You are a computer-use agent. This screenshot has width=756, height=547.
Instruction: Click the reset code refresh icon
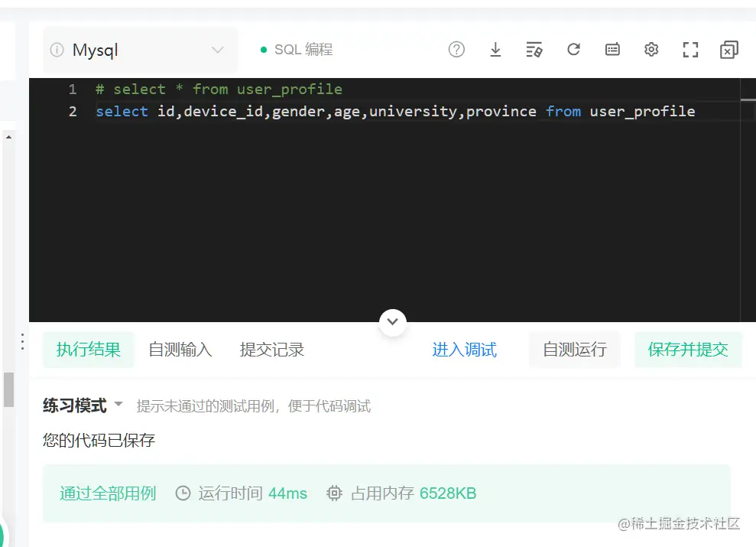(573, 49)
